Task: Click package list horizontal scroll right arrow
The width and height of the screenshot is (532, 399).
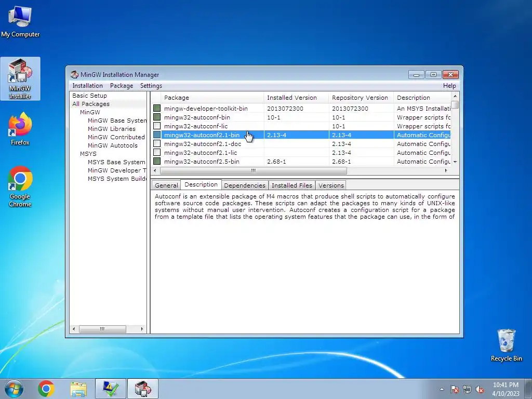Action: [x=446, y=170]
